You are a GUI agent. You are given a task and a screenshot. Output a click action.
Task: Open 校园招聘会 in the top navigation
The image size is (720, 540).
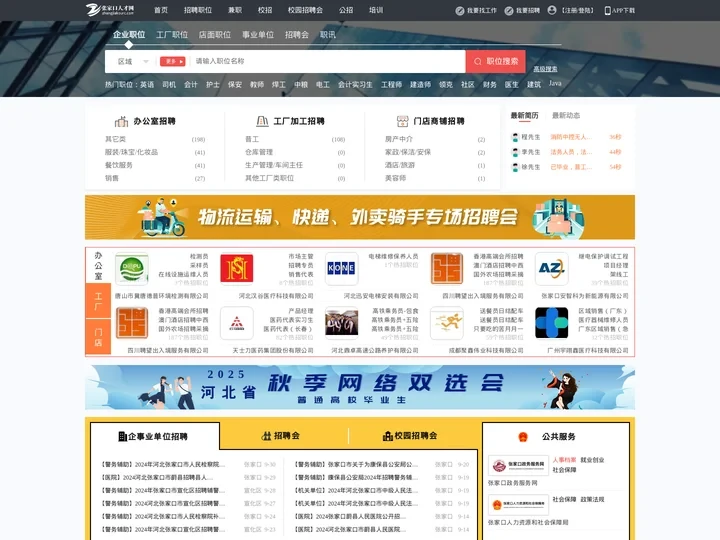(305, 10)
